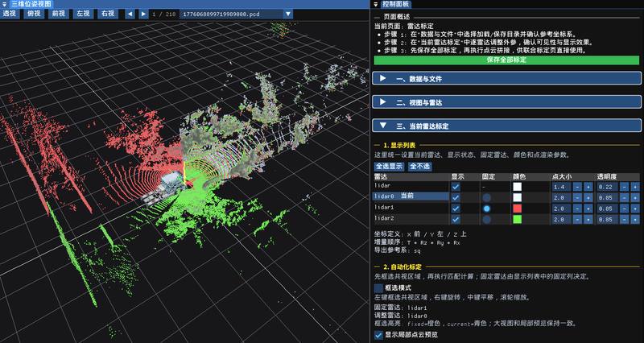This screenshot has width=644, height=343.
Task: Switch to 前视 view
Action: 59,14
